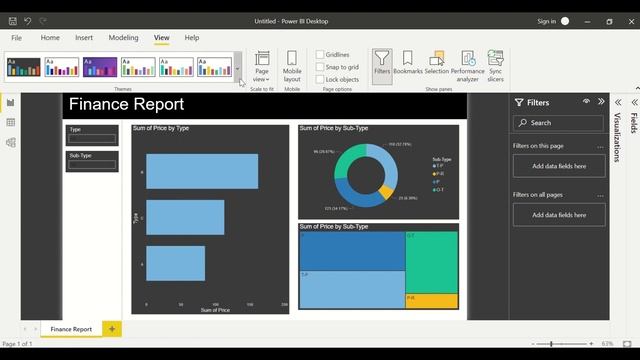Click the Filters search box
Viewport: 640px width, 360px height.
coord(558,123)
